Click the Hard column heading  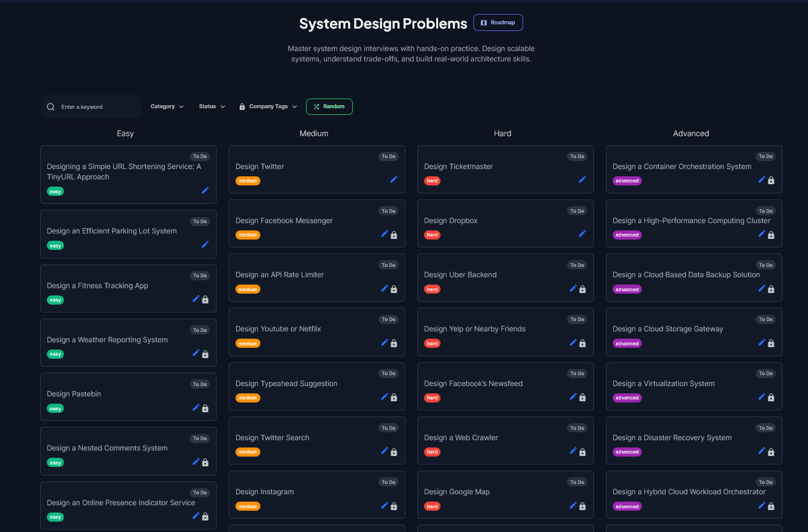pyautogui.click(x=503, y=133)
